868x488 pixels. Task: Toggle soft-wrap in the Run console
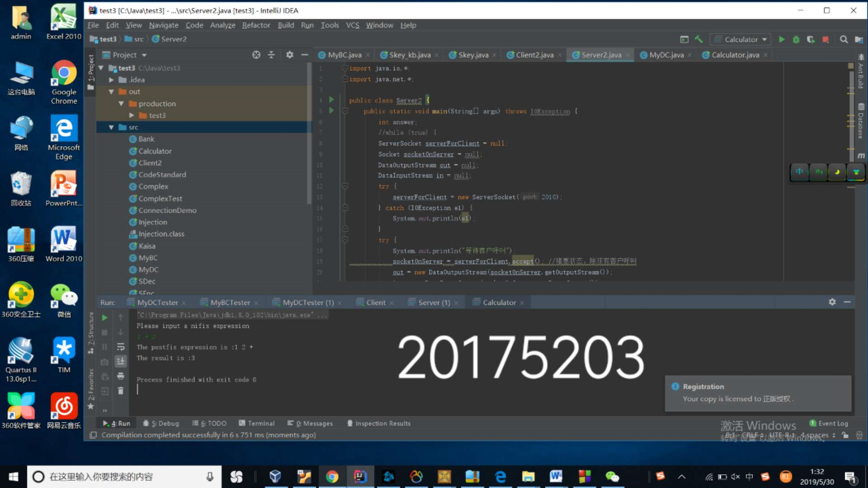121,347
